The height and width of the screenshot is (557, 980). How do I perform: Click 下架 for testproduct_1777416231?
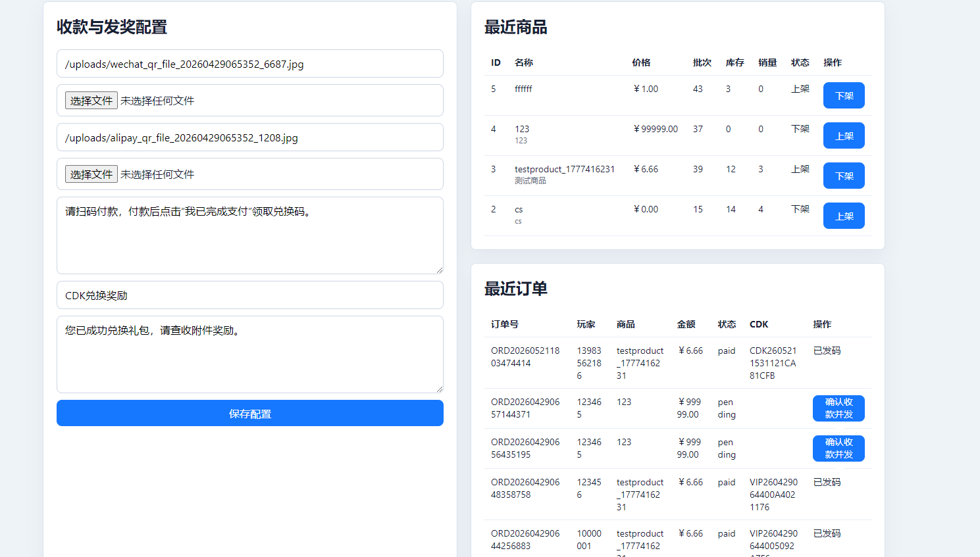click(844, 176)
